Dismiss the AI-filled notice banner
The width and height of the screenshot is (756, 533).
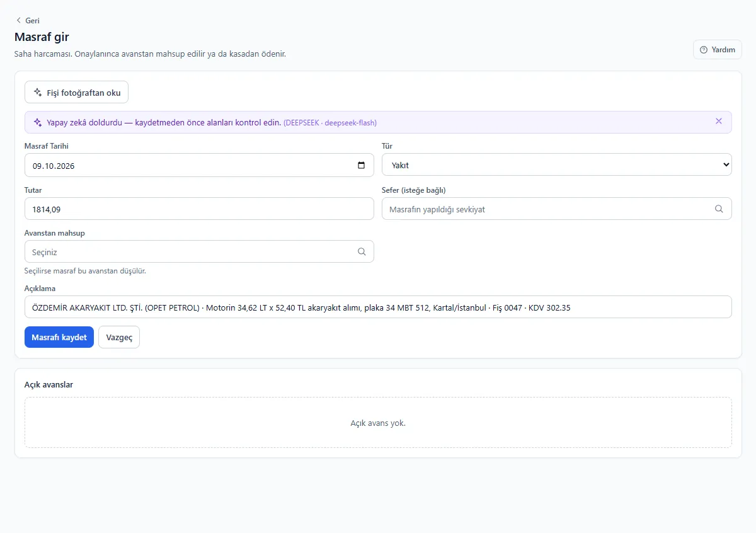tap(719, 122)
